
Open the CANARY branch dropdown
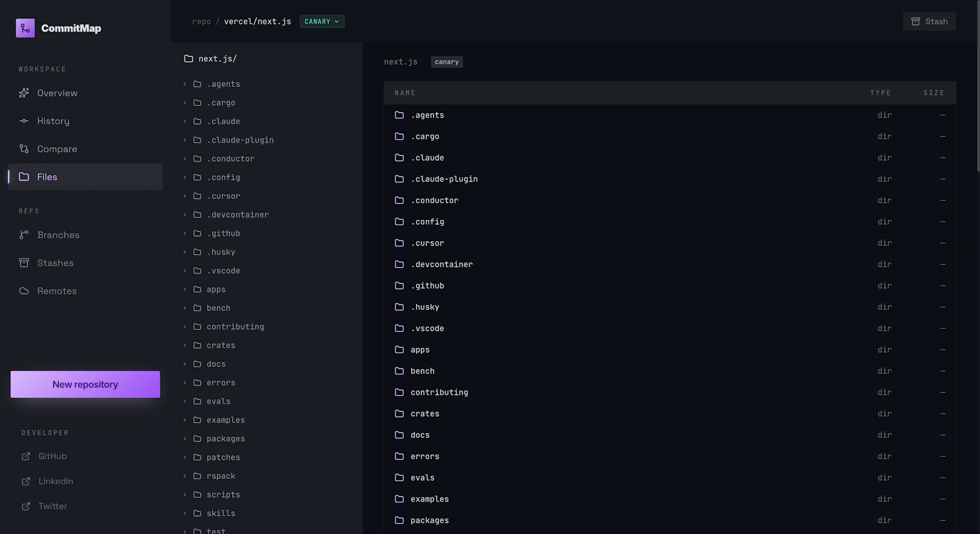point(322,21)
